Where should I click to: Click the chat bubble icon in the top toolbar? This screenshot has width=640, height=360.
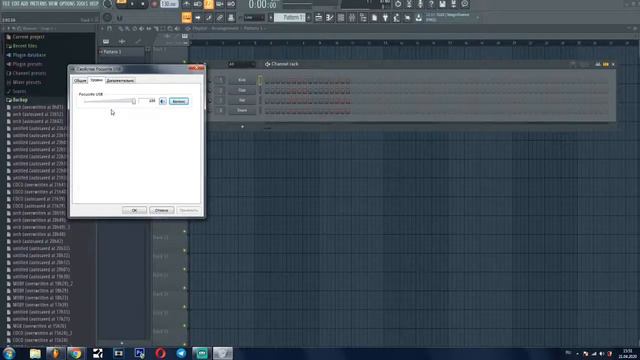click(464, 4)
